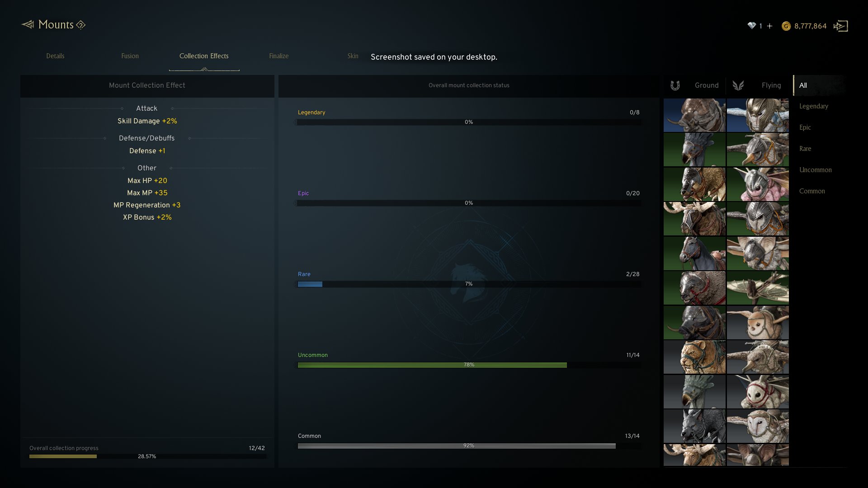Click the Common 13/14 count
The image size is (868, 488).
[632, 436]
